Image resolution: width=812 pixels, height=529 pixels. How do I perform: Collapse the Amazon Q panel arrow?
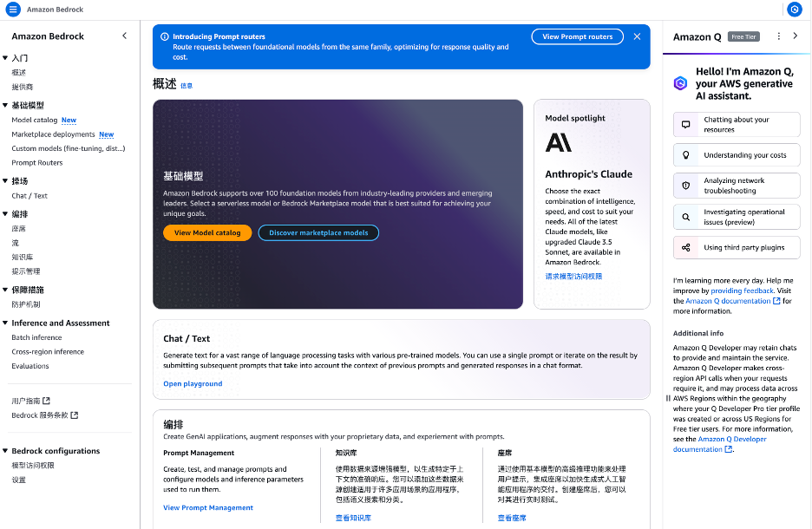(x=796, y=36)
